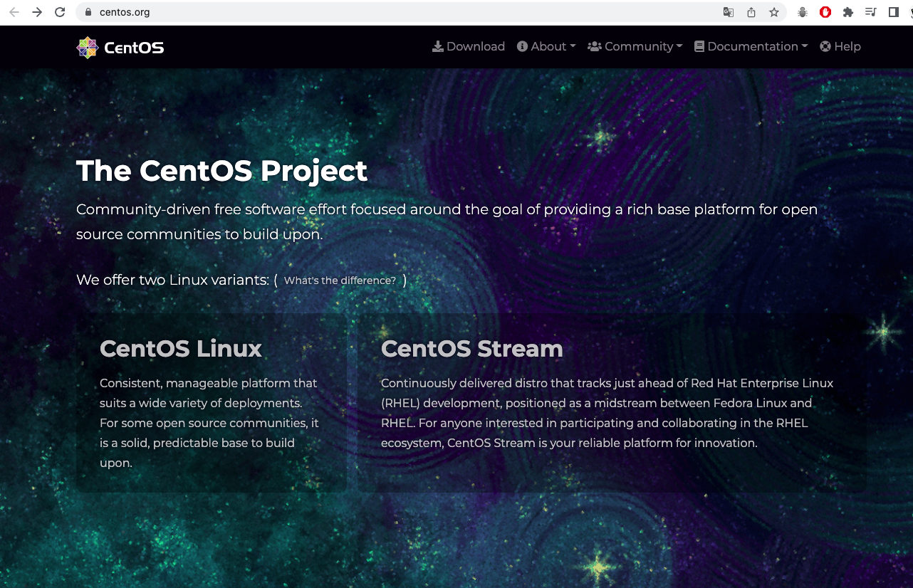Go back with the browser back arrow
Screen dimensions: 913x588
pyautogui.click(x=14, y=12)
